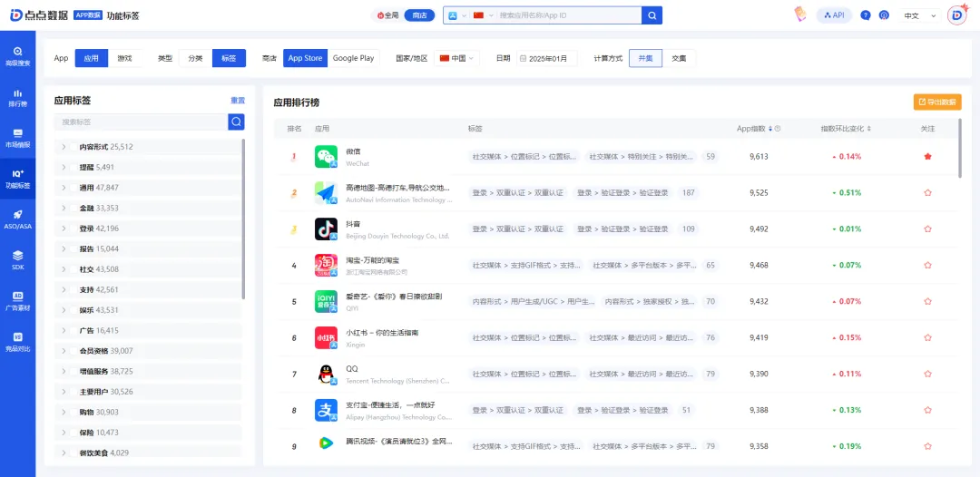Click the headset support icon

coord(884,15)
